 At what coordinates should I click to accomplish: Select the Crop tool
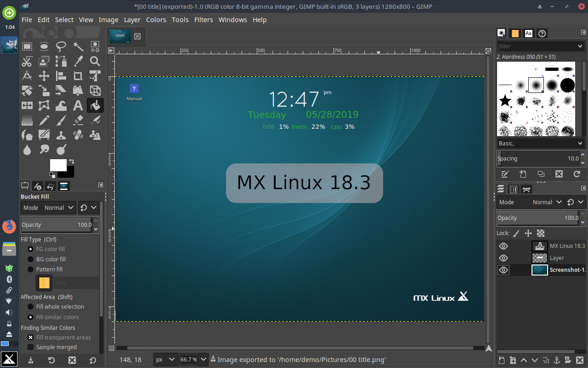tap(78, 76)
